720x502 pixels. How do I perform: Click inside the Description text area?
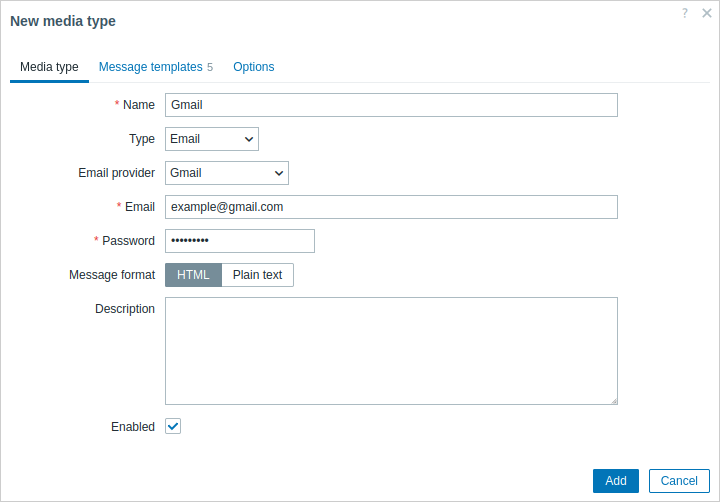391,351
